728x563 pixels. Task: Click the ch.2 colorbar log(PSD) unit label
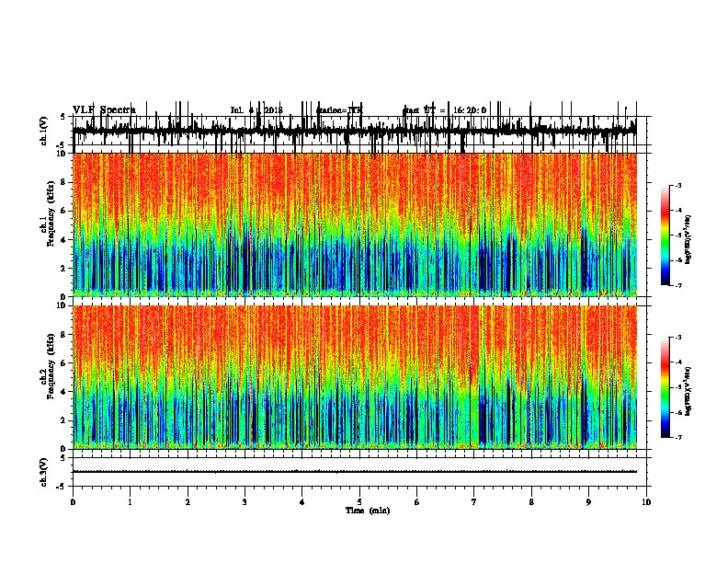click(688, 391)
